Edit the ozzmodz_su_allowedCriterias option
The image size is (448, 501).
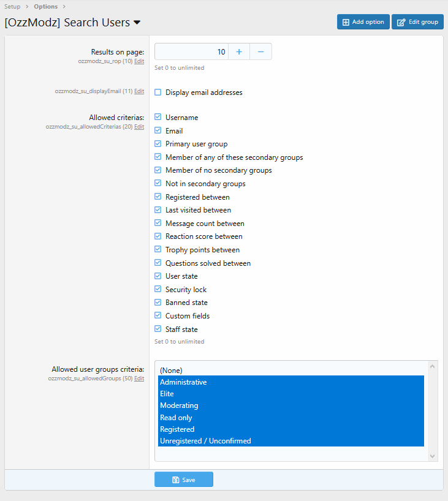click(x=139, y=127)
